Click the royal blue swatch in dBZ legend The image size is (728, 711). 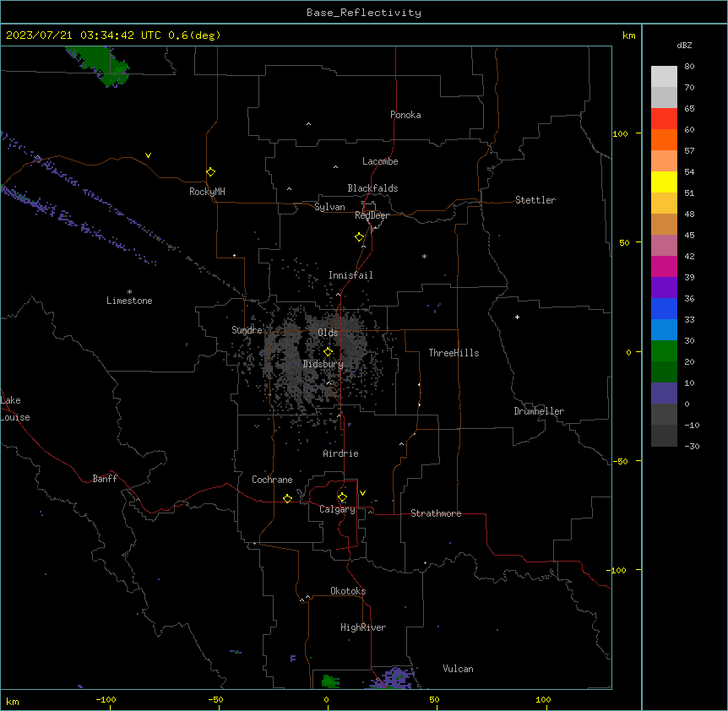(x=664, y=308)
